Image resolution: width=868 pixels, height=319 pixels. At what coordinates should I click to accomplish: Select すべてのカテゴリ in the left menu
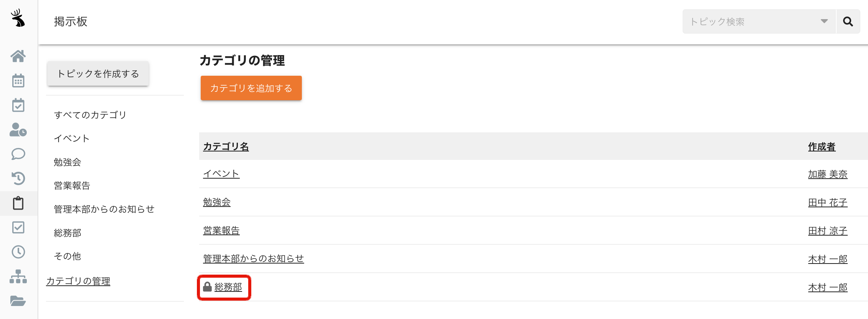pos(90,115)
